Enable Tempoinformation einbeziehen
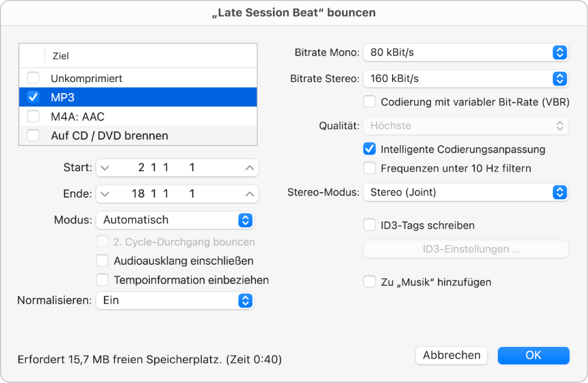The image size is (588, 383). pos(102,280)
